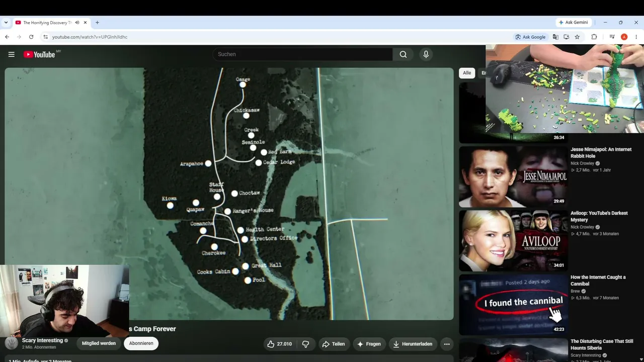Open more video actions (three dots)
The height and width of the screenshot is (362, 644).
coord(447,344)
